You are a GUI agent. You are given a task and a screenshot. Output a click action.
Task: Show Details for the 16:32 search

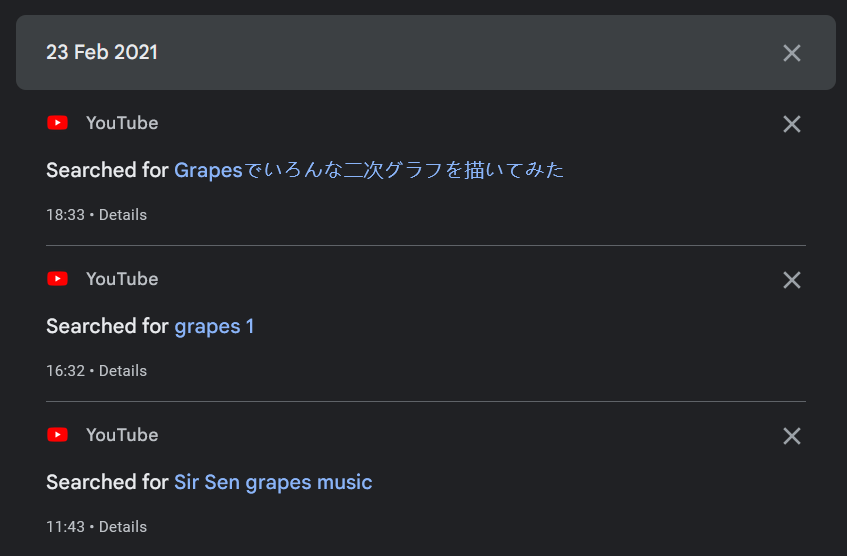(x=123, y=371)
